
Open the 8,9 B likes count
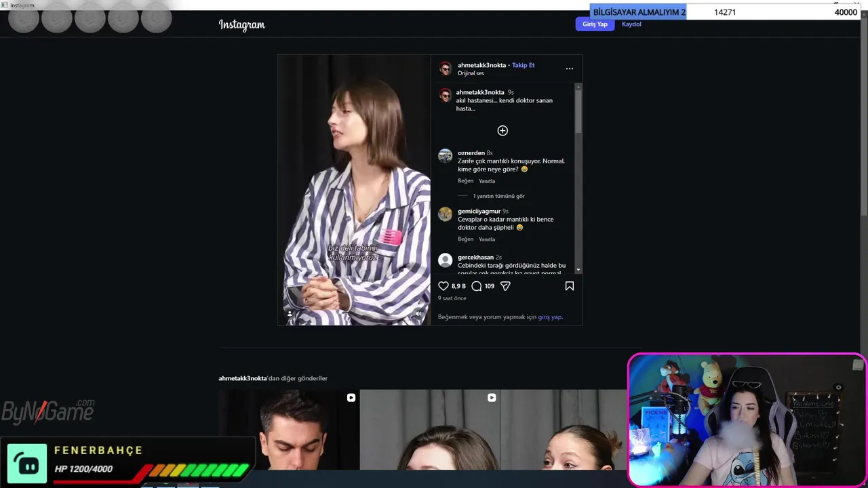point(458,286)
